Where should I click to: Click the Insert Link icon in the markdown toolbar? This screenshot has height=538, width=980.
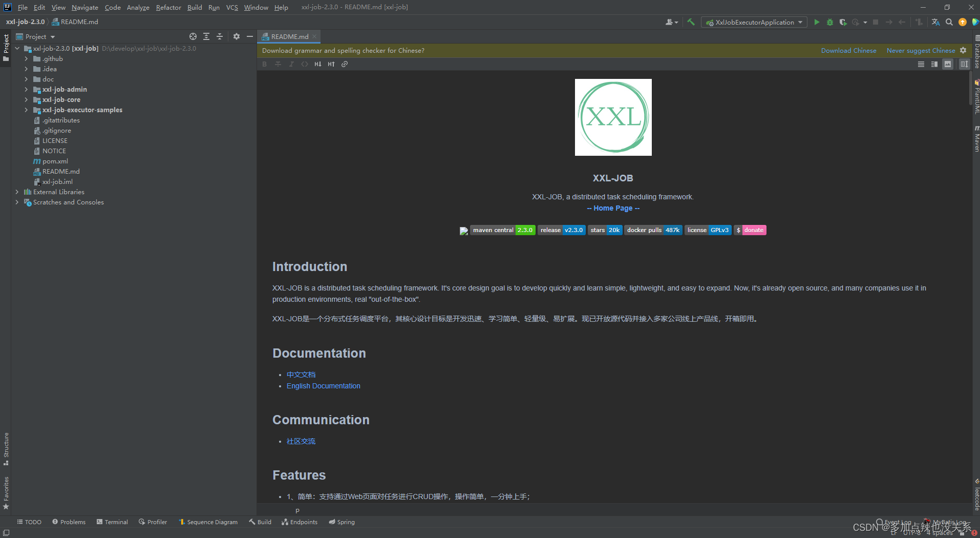[x=345, y=64]
